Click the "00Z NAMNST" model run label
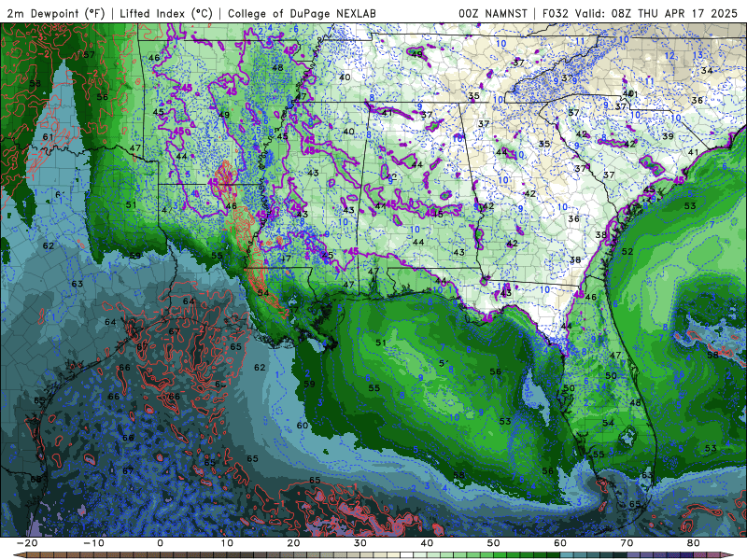747x560 pixels. tap(493, 13)
